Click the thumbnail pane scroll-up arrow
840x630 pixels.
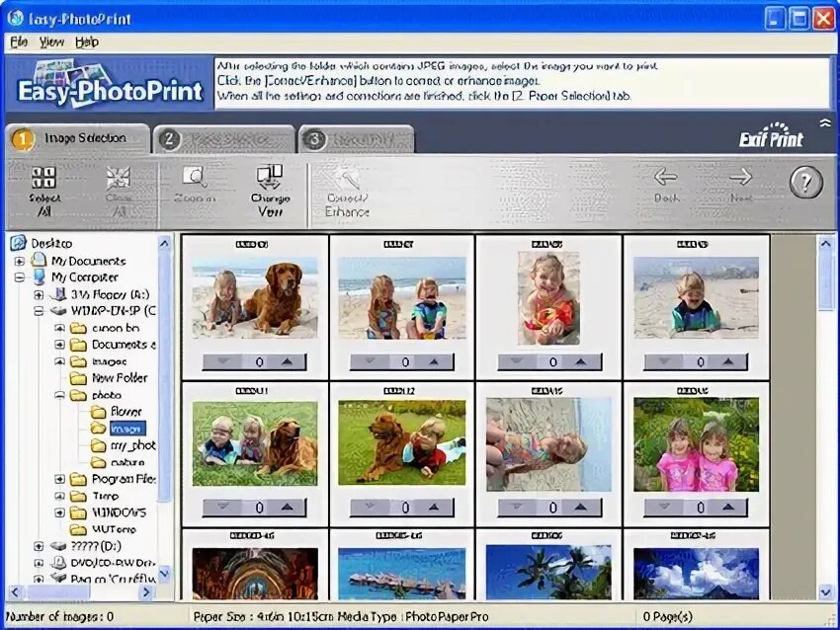(825, 244)
